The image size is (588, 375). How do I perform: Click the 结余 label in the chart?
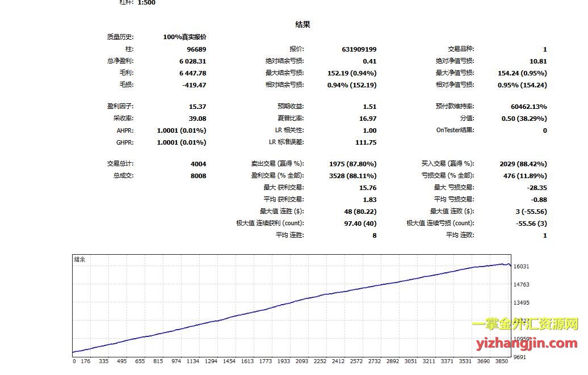click(80, 260)
